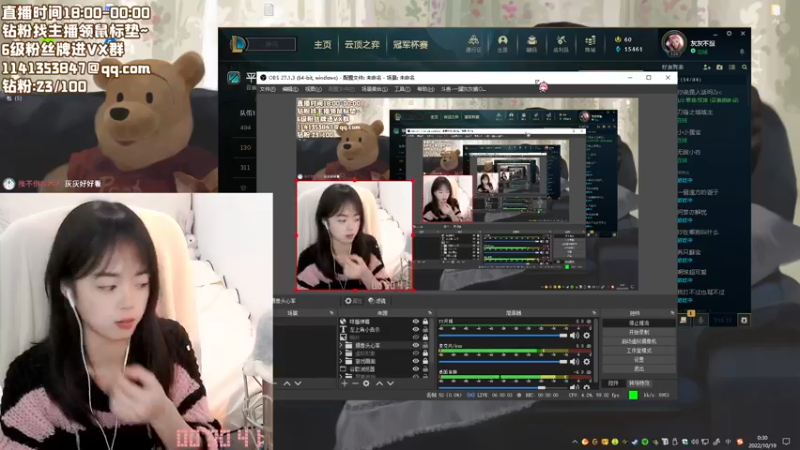
Task: Click 开始录制 start recording button
Action: [639, 332]
